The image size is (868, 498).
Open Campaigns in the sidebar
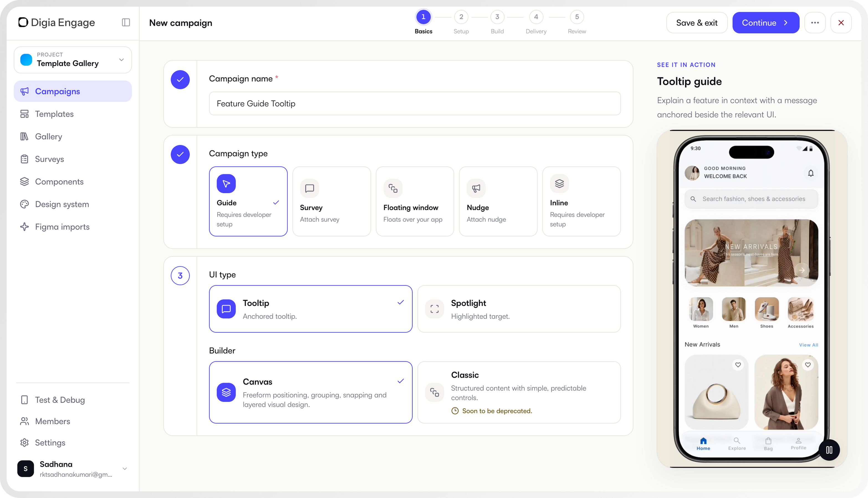73,91
